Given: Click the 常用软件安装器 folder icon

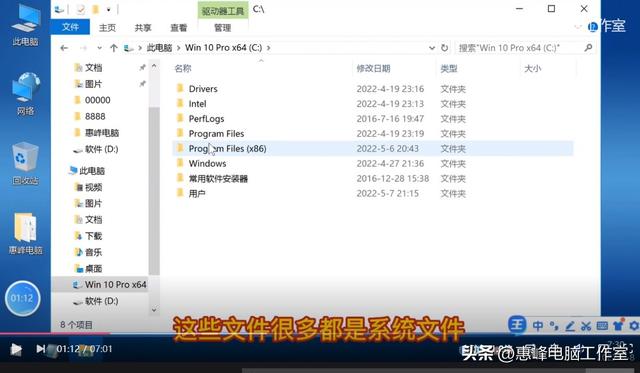Looking at the screenshot, I should click(x=180, y=178).
